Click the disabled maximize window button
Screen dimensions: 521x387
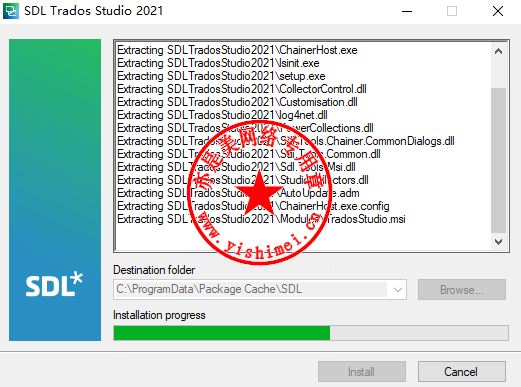452,11
